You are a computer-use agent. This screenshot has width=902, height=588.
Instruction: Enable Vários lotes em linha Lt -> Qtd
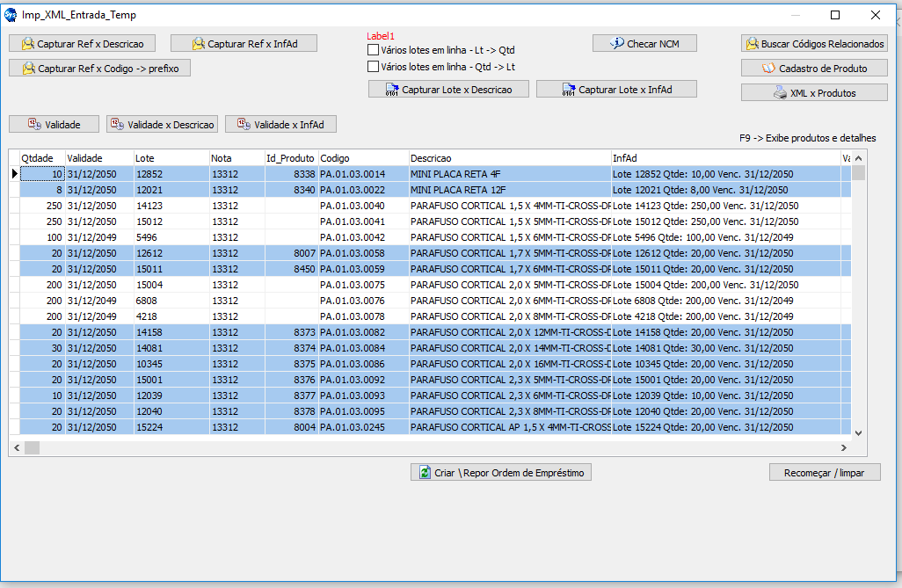(374, 51)
